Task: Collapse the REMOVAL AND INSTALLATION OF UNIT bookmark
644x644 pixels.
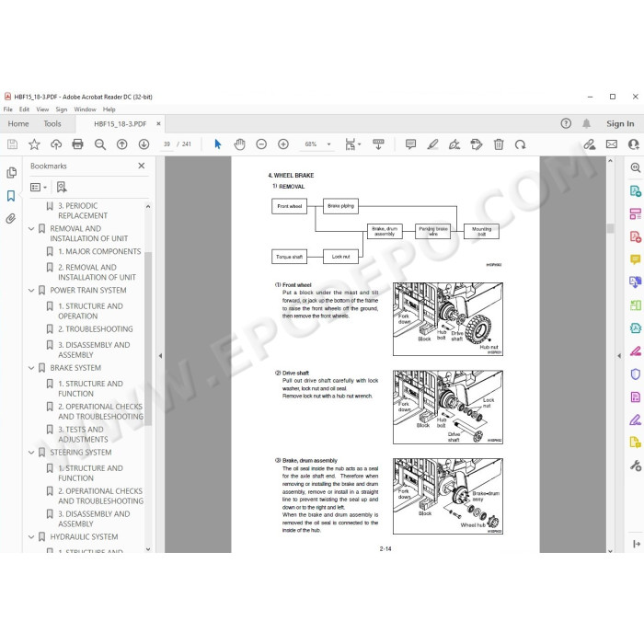Action: pos(31,229)
